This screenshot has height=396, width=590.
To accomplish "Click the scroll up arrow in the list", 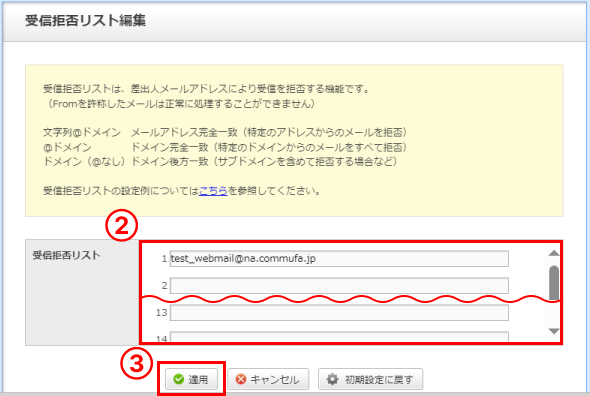I will click(x=554, y=253).
